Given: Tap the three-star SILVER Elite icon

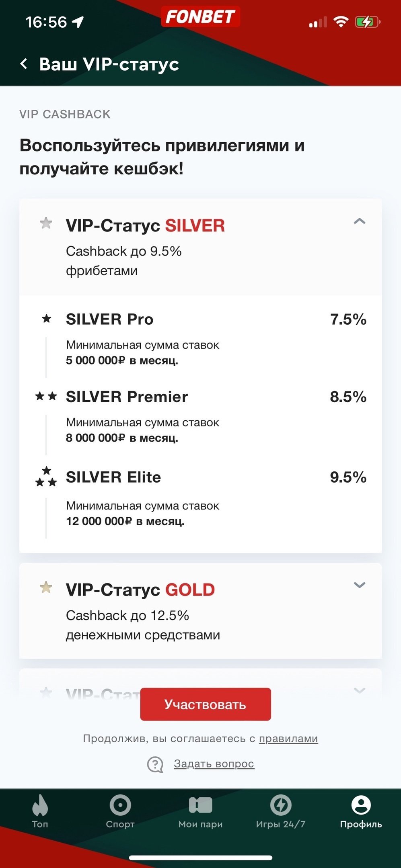Looking at the screenshot, I should coord(46,477).
